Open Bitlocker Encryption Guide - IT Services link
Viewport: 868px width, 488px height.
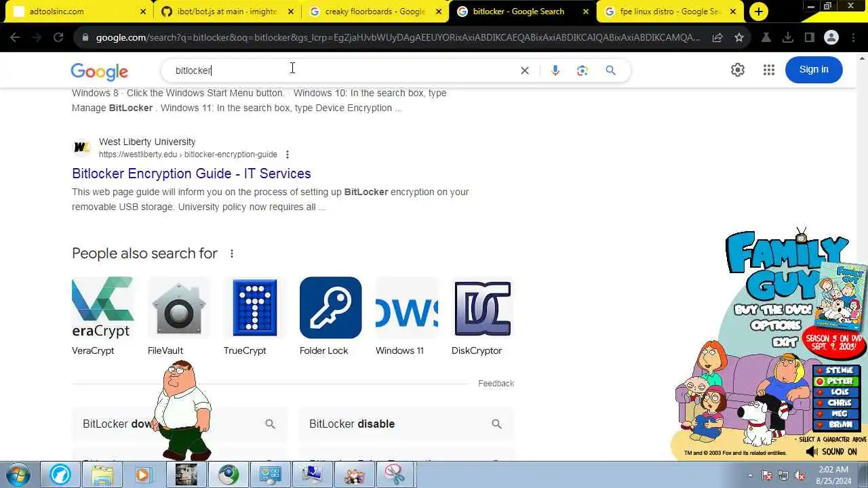pyautogui.click(x=191, y=174)
